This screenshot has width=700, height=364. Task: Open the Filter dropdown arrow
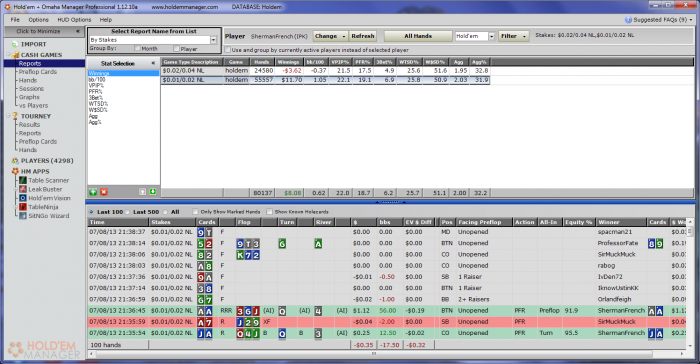(x=524, y=36)
